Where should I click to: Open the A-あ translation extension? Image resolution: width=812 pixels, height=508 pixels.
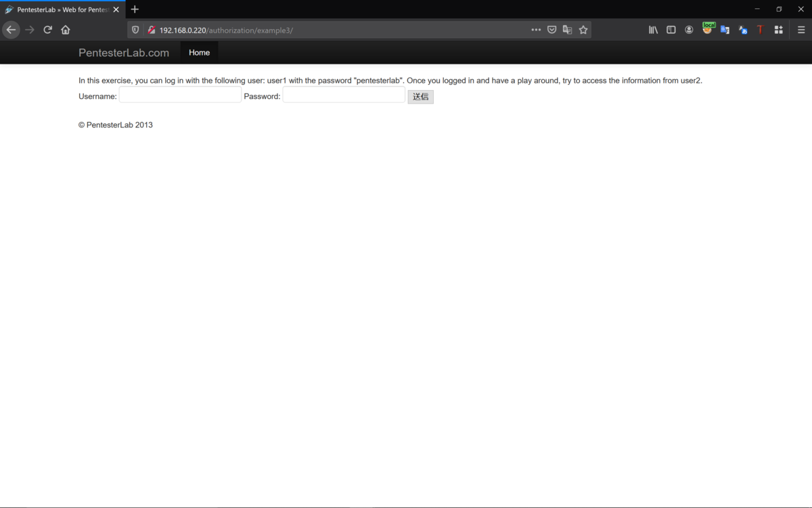pyautogui.click(x=743, y=30)
